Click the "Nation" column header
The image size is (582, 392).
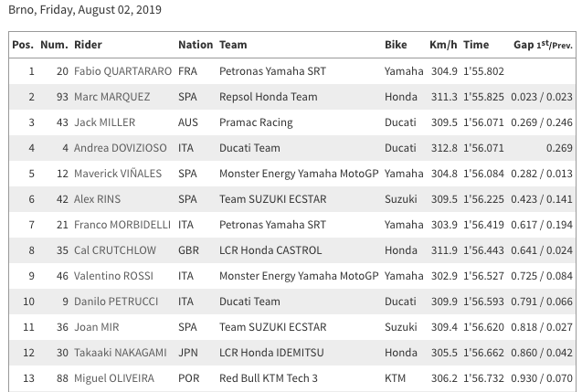[x=196, y=45]
